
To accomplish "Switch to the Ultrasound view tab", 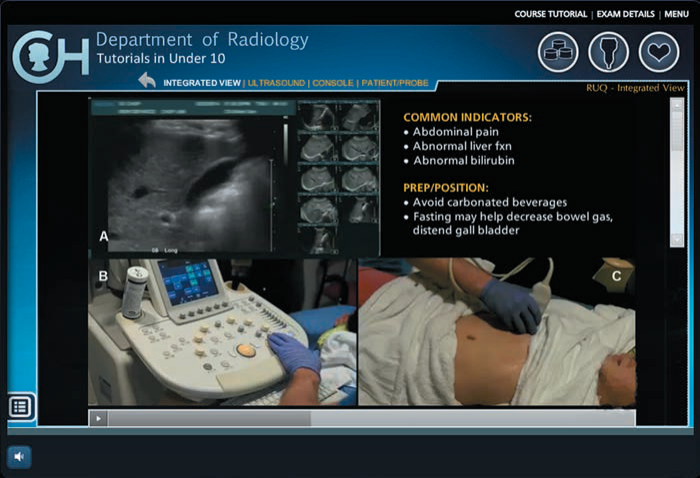I will 275,82.
